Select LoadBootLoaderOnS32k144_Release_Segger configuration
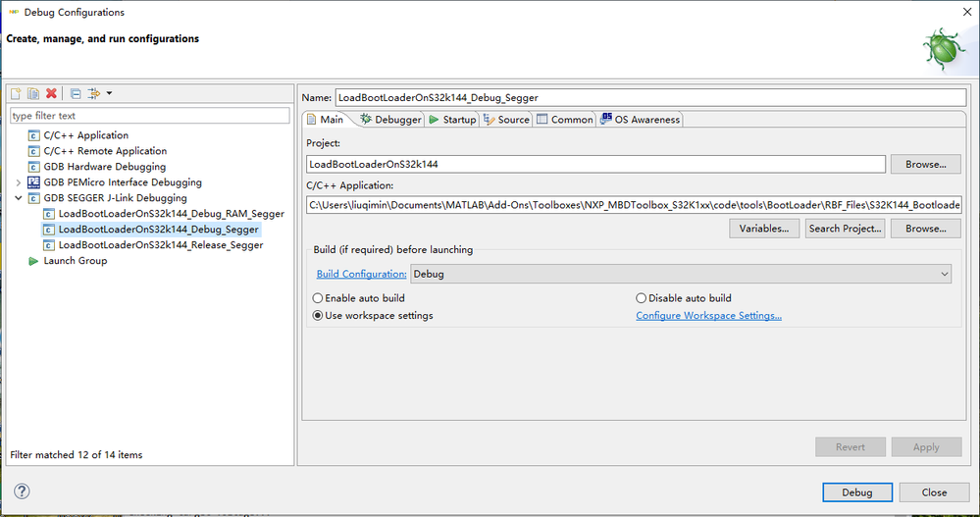Screen dimensions: 980x517 click(x=160, y=245)
